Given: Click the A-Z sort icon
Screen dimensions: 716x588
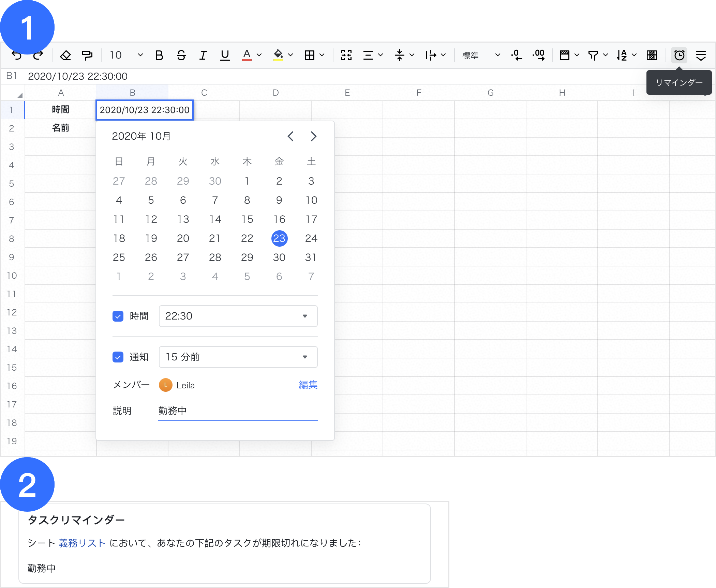Looking at the screenshot, I should tap(622, 55).
